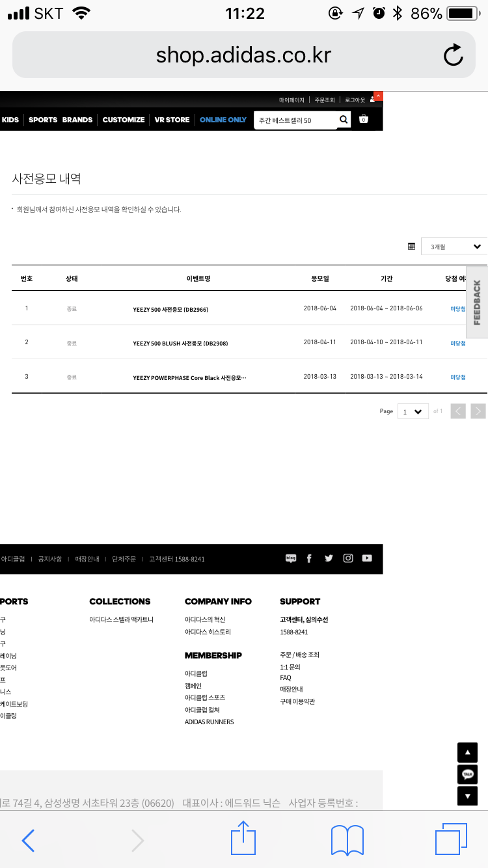Image resolution: width=488 pixels, height=868 pixels.
Task: Open the KIDS menu
Action: (10, 120)
